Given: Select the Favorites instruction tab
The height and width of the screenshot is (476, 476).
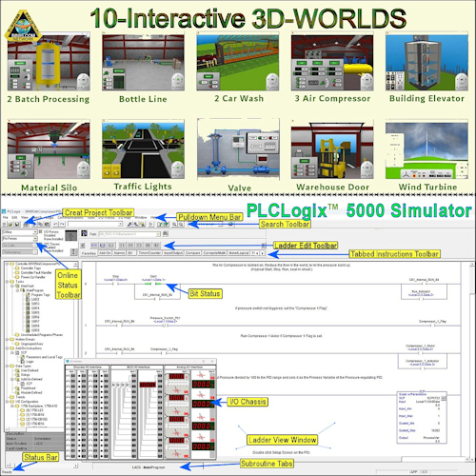Looking at the screenshot, I should (89, 253).
